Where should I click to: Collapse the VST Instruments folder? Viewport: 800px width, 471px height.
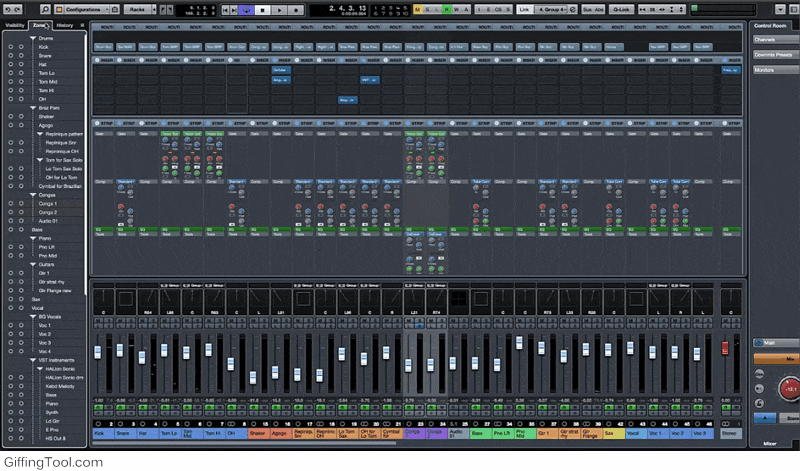tap(33, 360)
